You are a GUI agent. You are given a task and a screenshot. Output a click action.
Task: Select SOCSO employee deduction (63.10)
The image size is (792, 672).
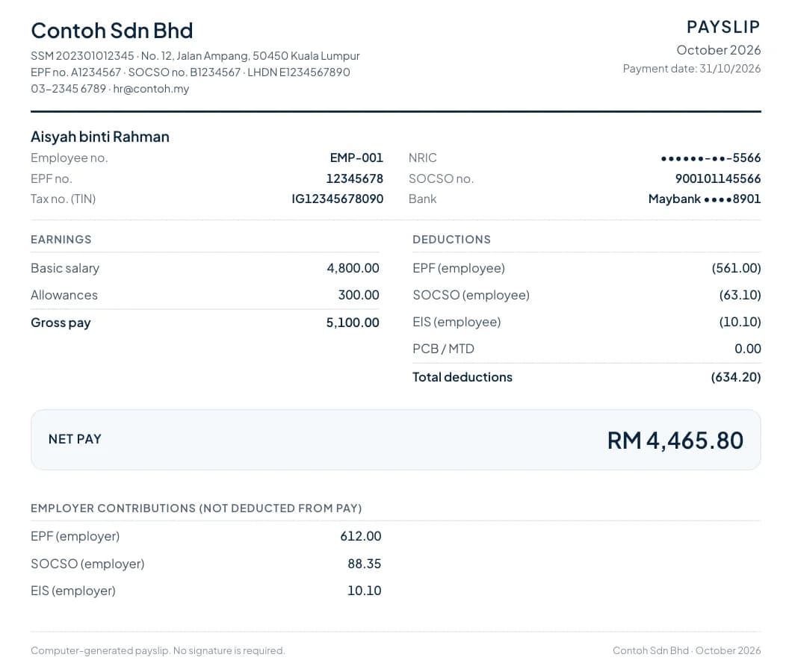tap(740, 295)
